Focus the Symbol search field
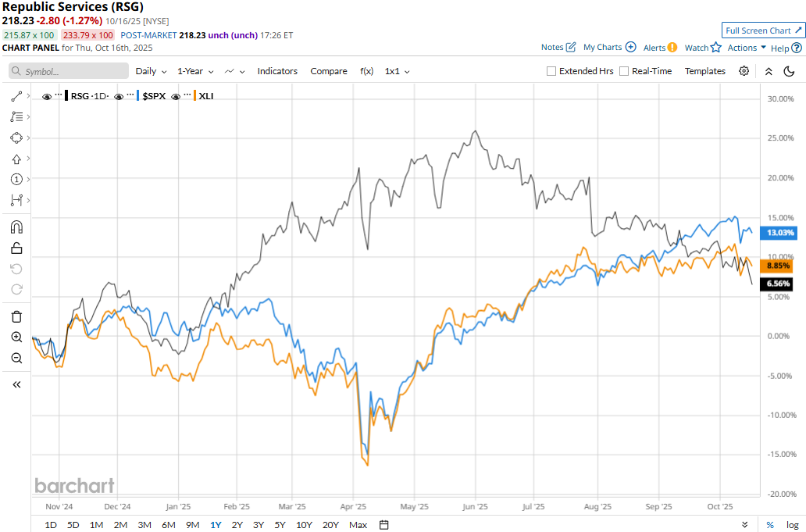Screen dimensions: 806x532 (69, 71)
